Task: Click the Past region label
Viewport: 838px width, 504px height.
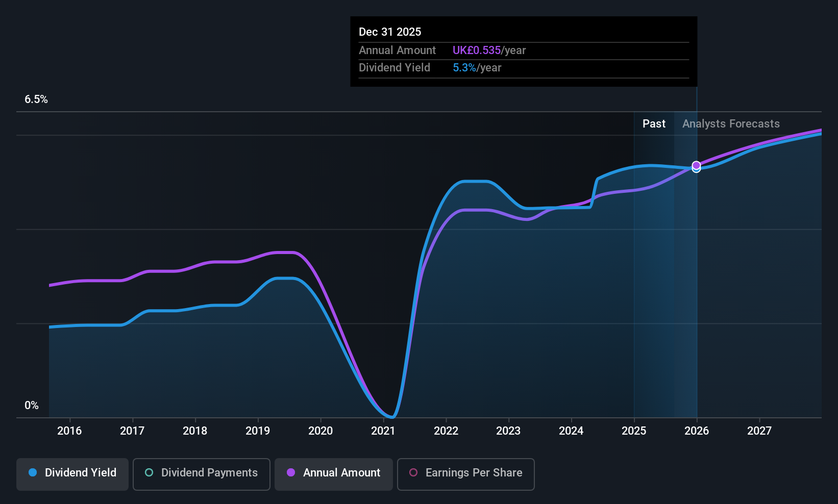Action: pos(654,124)
